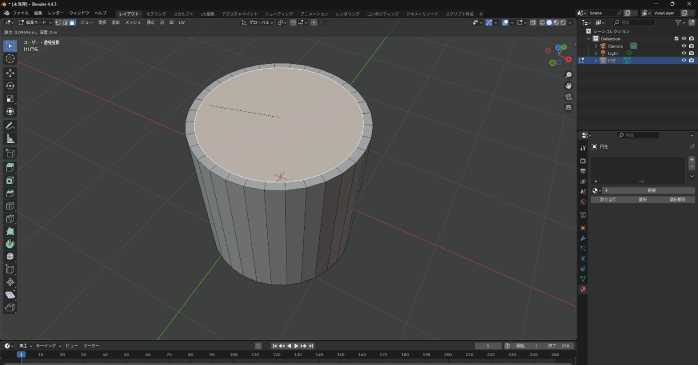Viewport: 698px width, 365px height.
Task: Toggle camera view icon in viewport
Action: [x=568, y=97]
